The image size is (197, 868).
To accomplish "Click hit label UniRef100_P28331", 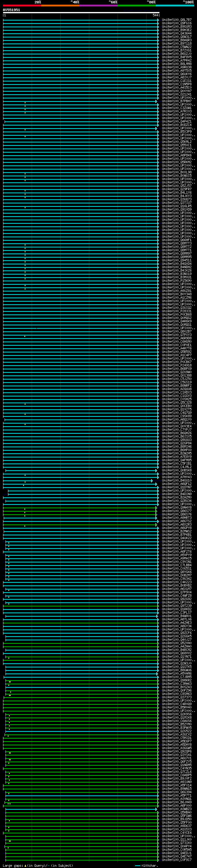I will coord(177,311).
